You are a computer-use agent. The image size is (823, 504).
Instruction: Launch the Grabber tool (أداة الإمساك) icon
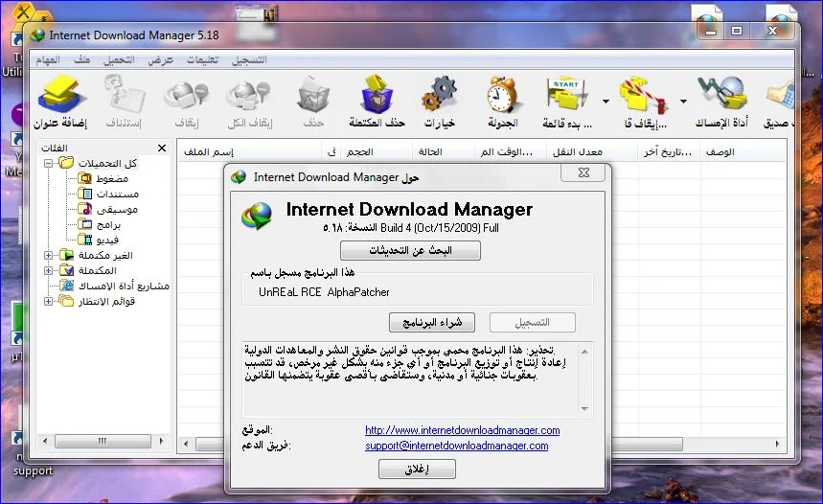721,97
